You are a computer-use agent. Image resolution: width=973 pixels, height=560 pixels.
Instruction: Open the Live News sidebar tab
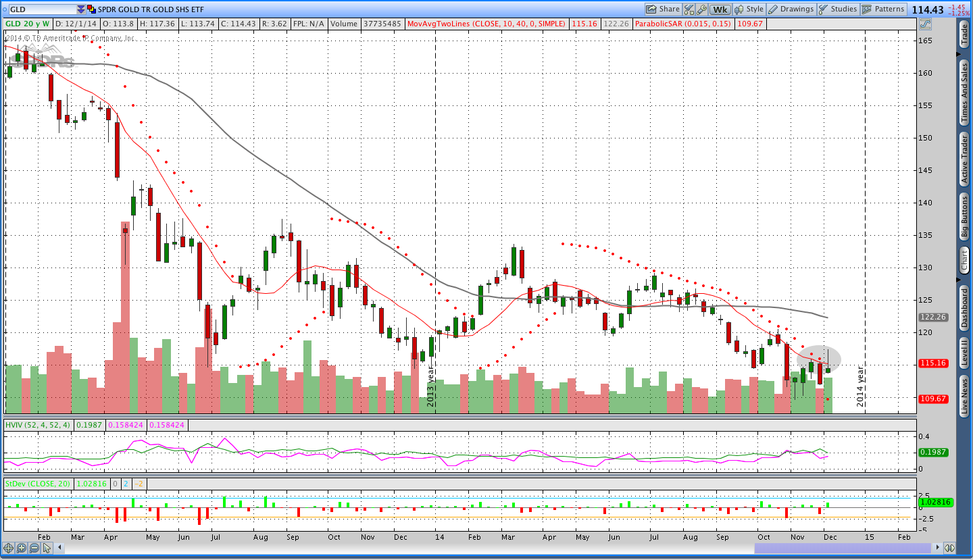[964, 396]
